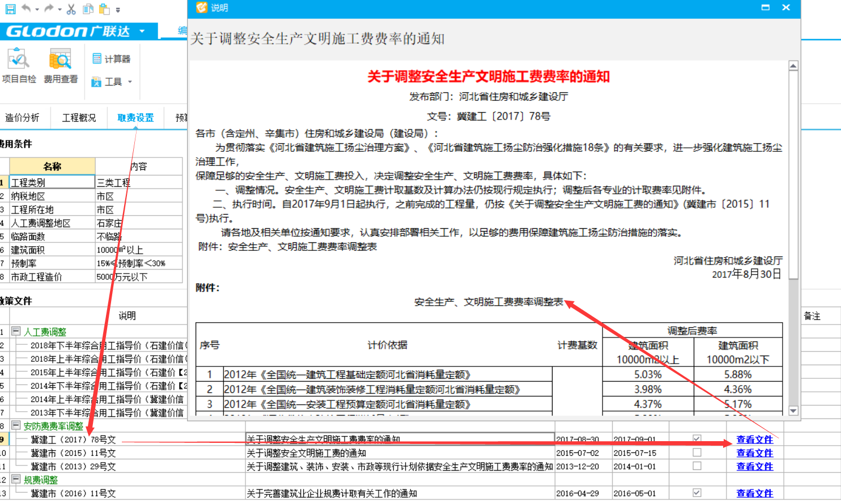841x504 pixels.
Task: Collapse the 安防费费率调整 tree group
Action: [x=16, y=425]
